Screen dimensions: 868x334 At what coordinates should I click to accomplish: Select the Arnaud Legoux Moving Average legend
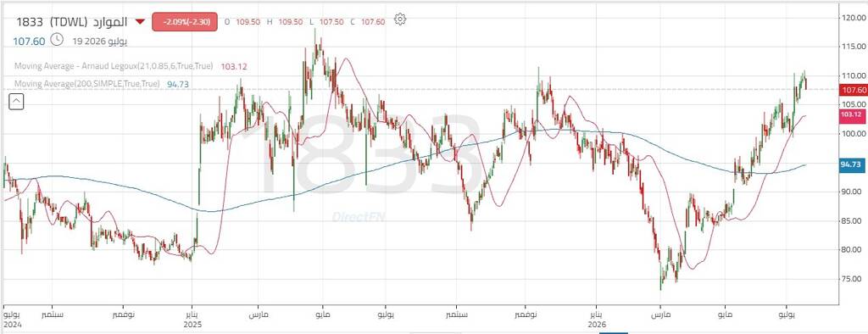point(114,66)
